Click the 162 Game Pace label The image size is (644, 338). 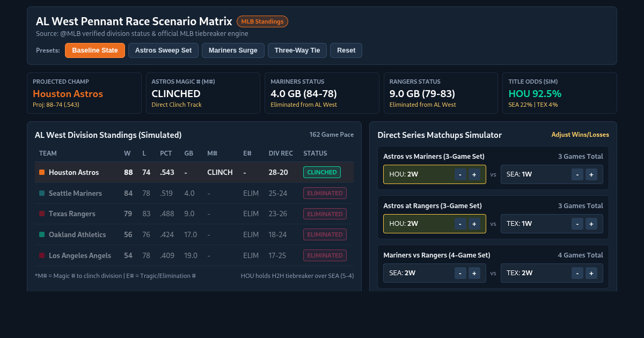(x=332, y=135)
